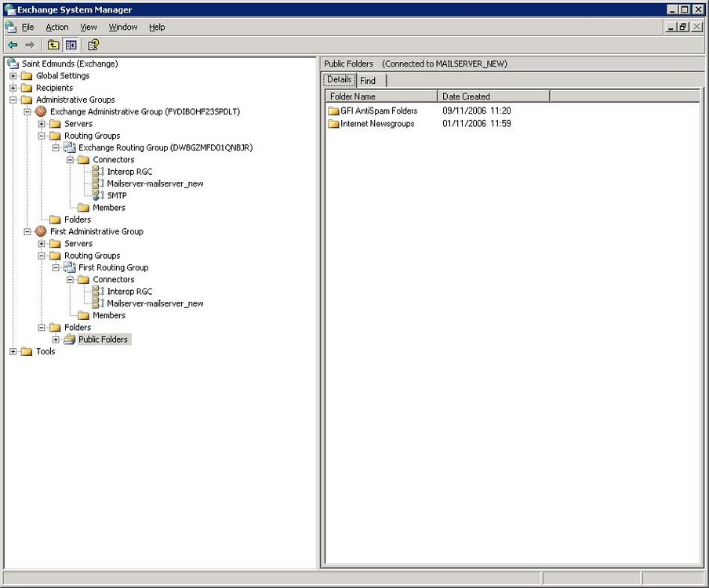Minimize the inner MMC child window
The width and height of the screenshot is (709, 588).
click(671, 27)
